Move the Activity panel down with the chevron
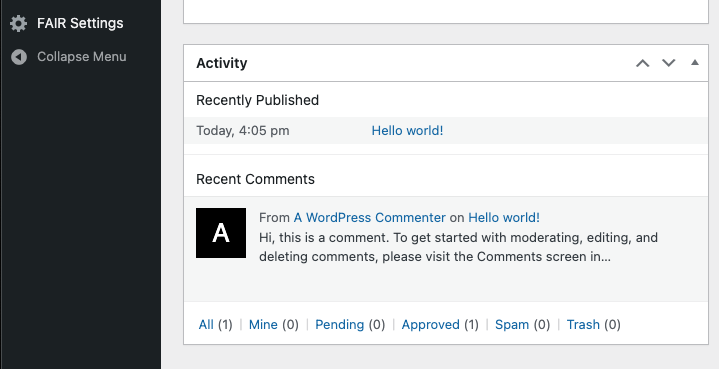Viewport: 719px width, 369px height. [x=669, y=63]
